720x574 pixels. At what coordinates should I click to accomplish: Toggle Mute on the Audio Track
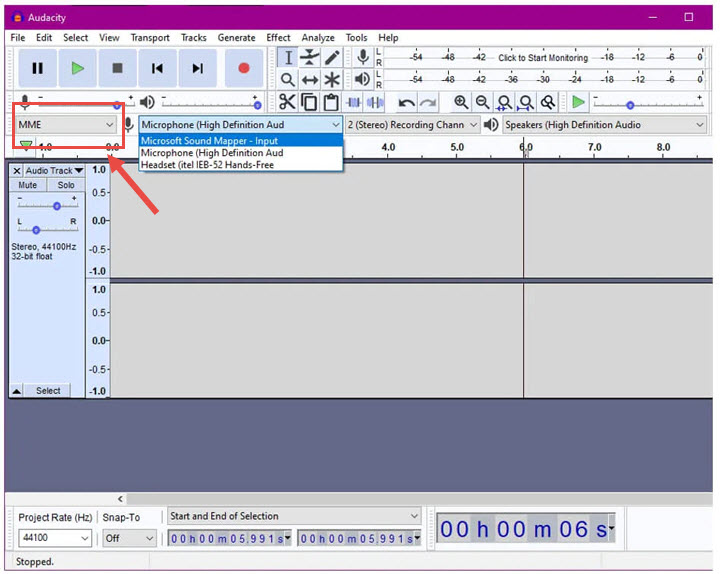(28, 185)
